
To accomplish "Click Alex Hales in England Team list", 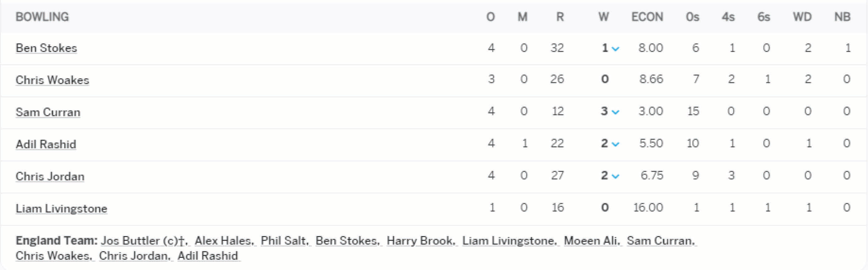I will 224,241.
